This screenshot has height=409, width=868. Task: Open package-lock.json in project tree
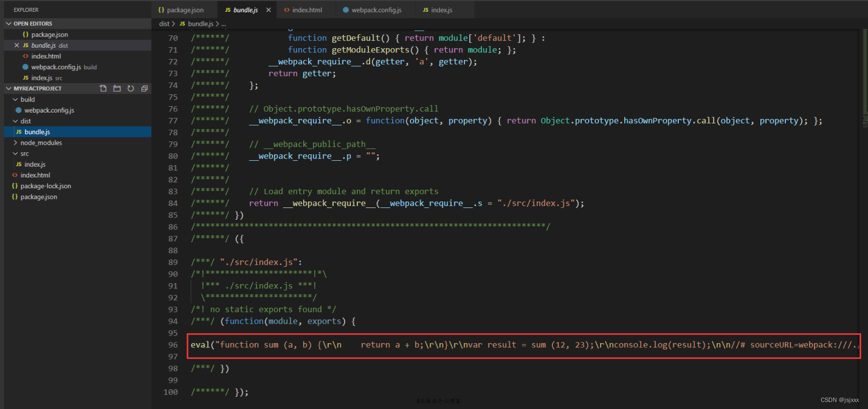pyautogui.click(x=78, y=186)
